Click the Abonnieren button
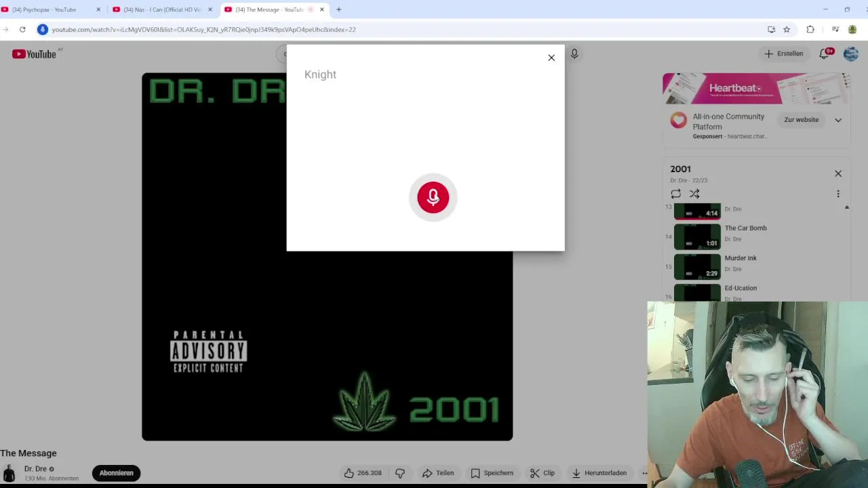This screenshot has width=868, height=488. 117,473
